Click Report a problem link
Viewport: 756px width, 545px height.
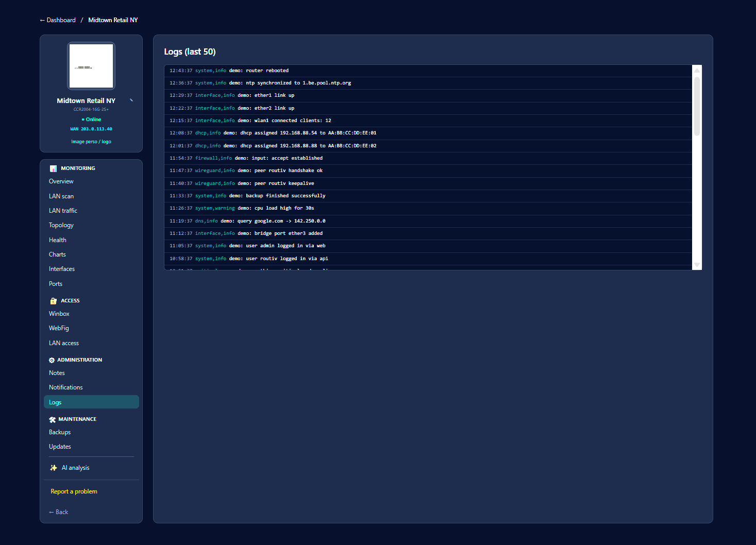[74, 491]
